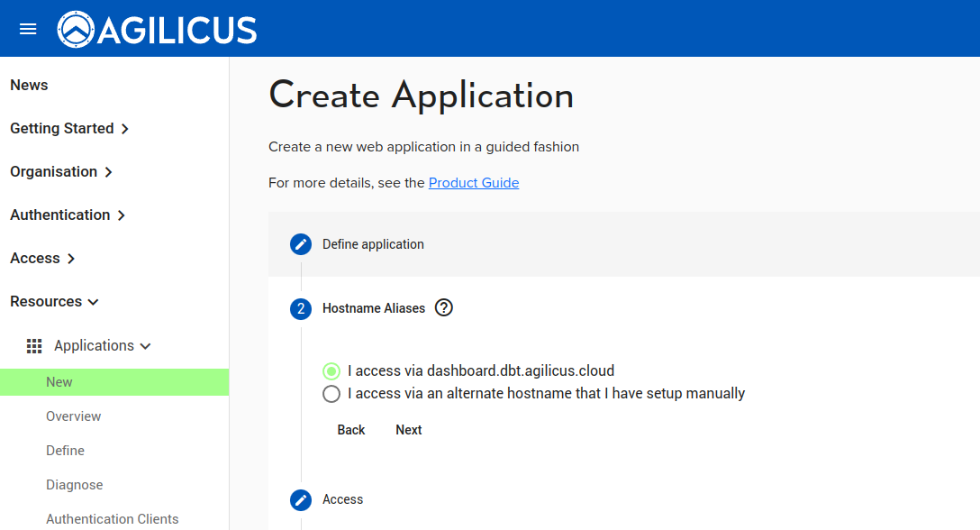Select access via dashboard.dbt.agilicus.cloud option
This screenshot has height=530, width=980.
click(331, 370)
